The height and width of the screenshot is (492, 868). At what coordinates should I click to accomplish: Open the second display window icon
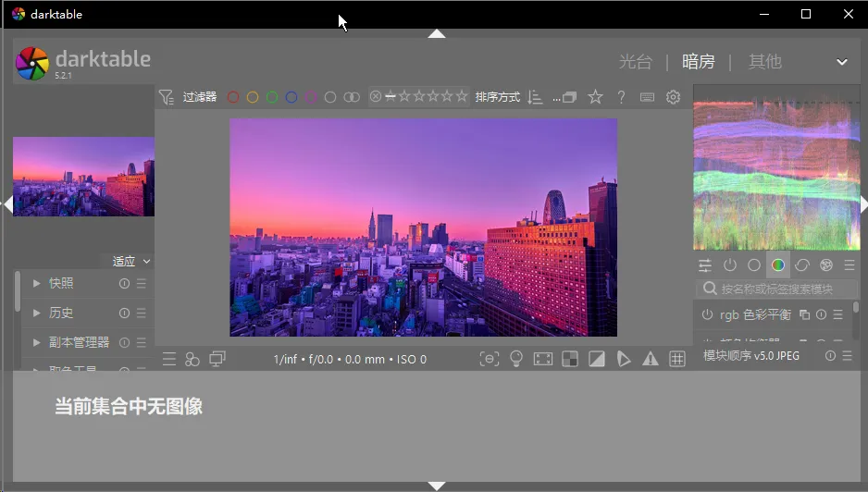coord(217,359)
